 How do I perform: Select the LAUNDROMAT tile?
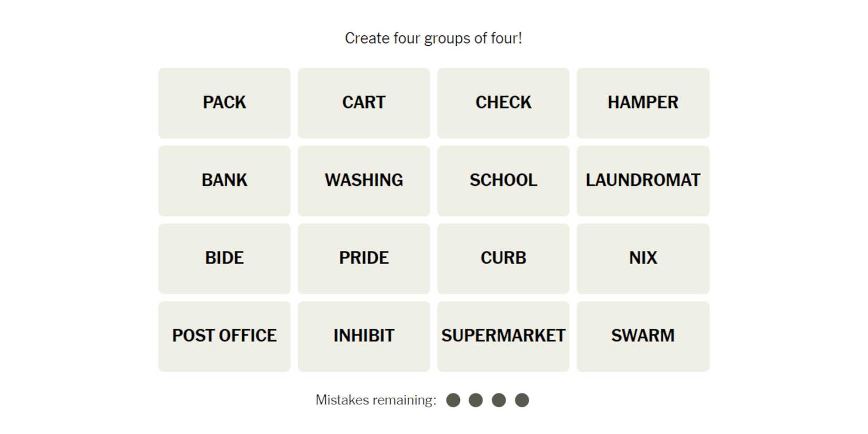tap(642, 180)
